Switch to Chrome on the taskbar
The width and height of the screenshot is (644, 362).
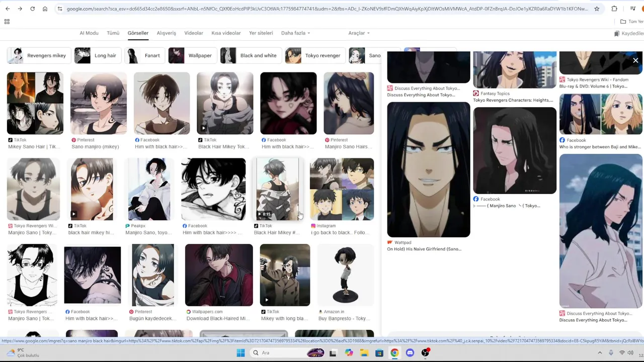click(394, 352)
